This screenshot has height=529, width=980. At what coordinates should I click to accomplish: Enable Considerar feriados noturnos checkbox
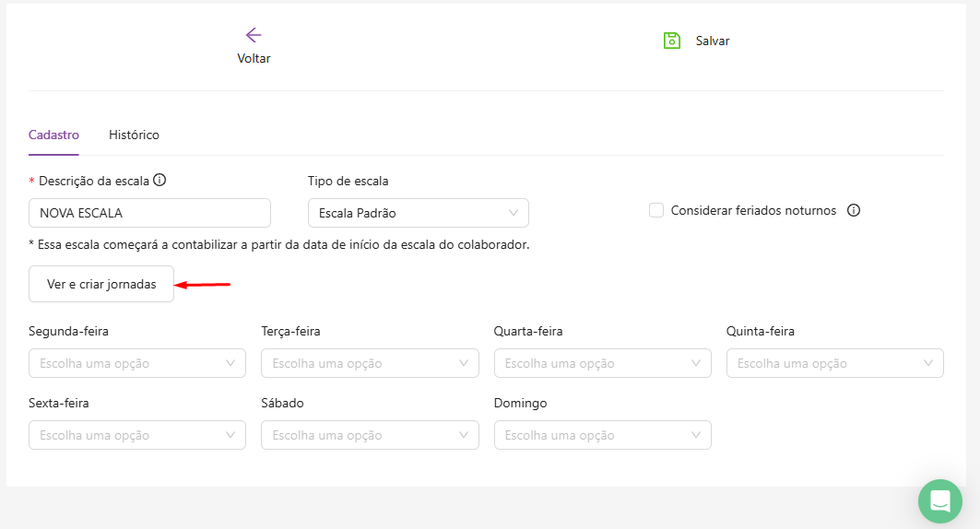(x=656, y=210)
